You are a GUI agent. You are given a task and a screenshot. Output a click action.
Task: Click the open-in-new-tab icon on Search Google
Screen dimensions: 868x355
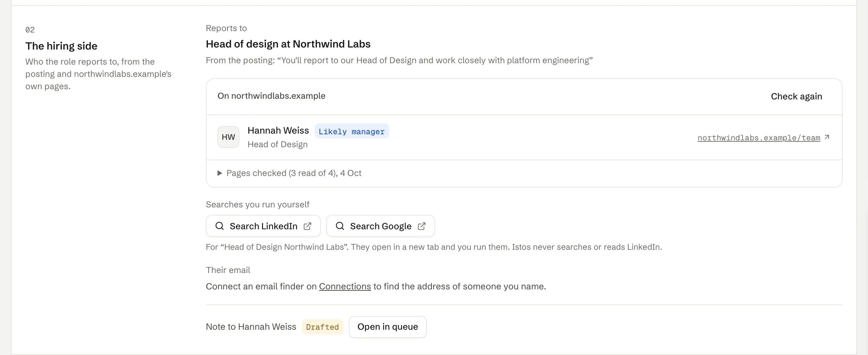422,226
